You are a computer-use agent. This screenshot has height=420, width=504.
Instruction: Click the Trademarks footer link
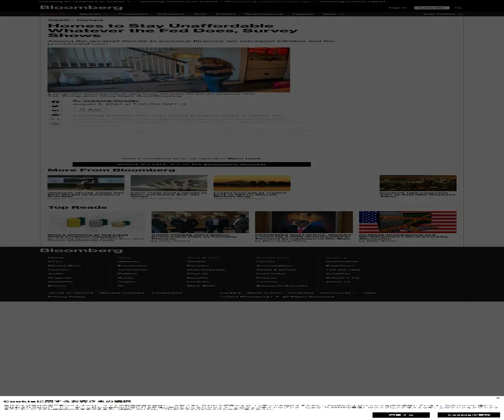coord(167,293)
